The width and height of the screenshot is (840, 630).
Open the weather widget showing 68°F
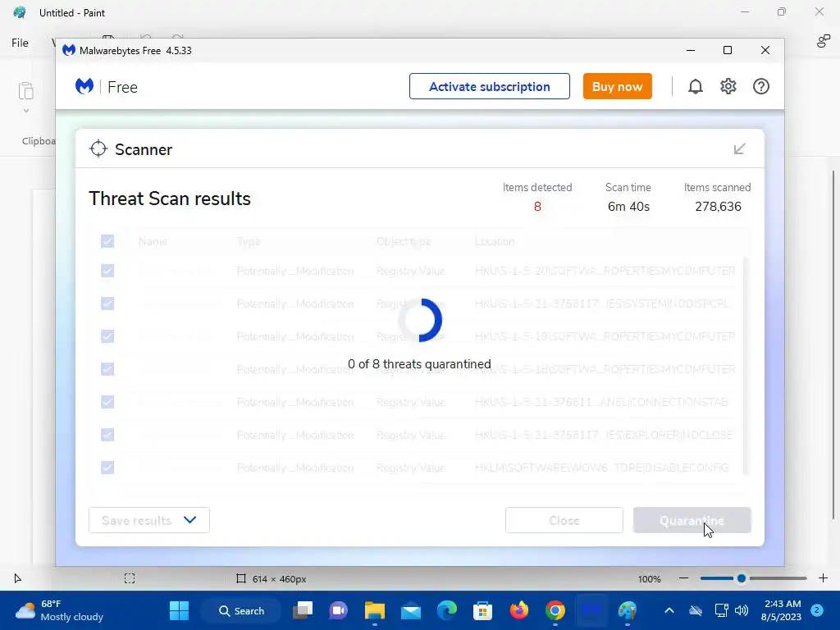coord(59,610)
